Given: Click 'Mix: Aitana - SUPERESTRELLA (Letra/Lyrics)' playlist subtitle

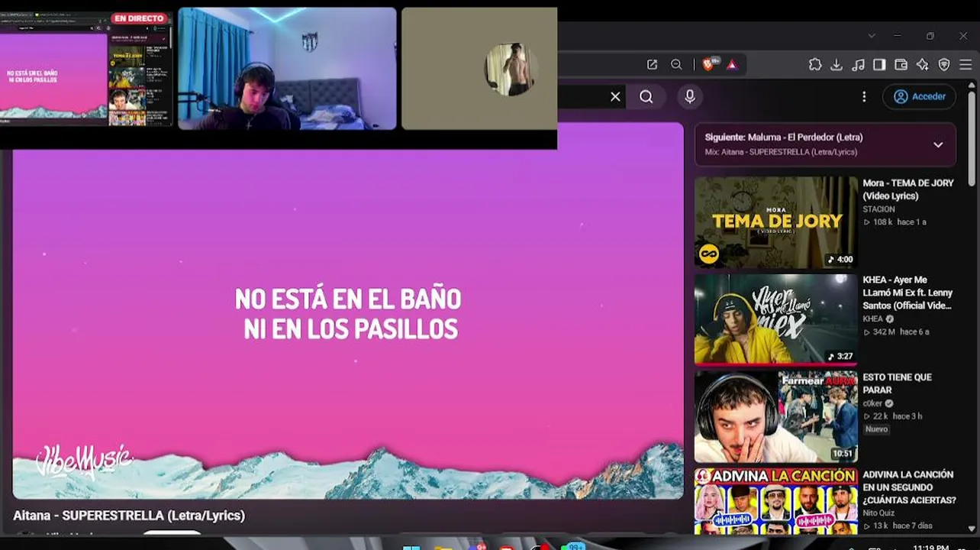Looking at the screenshot, I should (781, 152).
